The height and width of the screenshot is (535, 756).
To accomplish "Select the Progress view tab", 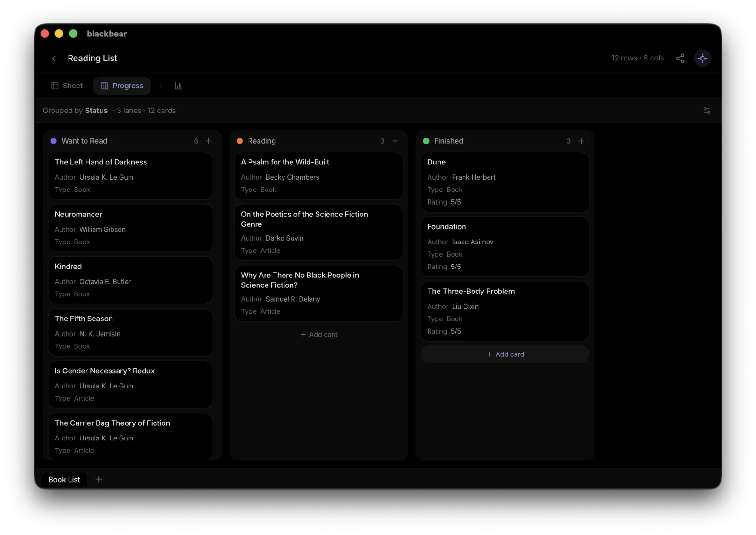I will pyautogui.click(x=122, y=86).
